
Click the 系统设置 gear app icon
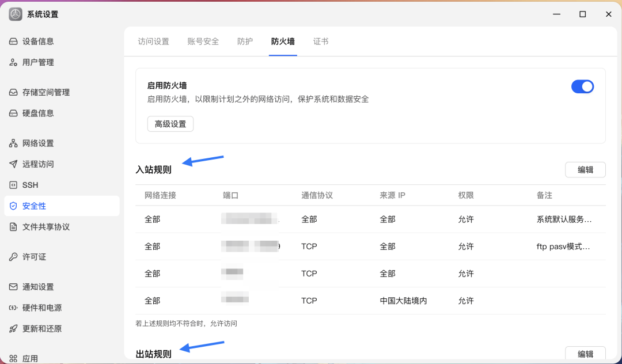point(16,14)
